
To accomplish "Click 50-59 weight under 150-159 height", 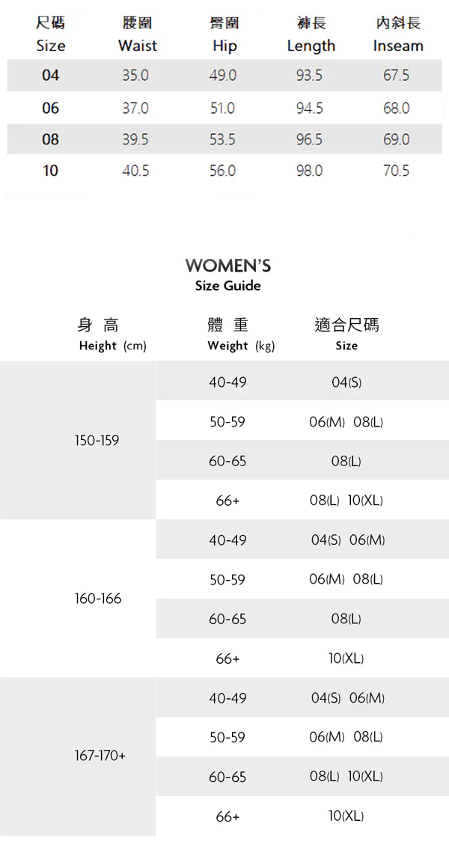I will tap(227, 422).
